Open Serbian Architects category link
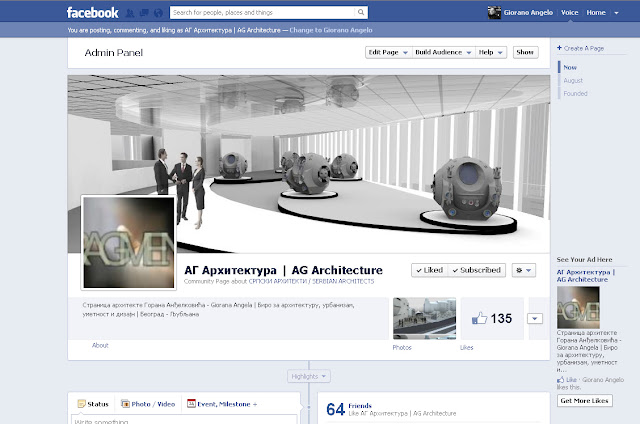This screenshot has width=640, height=424. (311, 281)
